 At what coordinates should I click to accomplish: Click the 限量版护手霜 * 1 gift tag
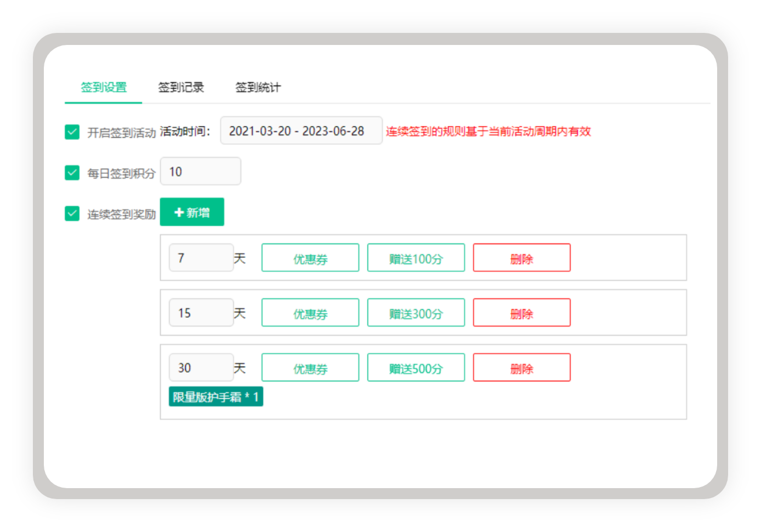pyautogui.click(x=215, y=396)
